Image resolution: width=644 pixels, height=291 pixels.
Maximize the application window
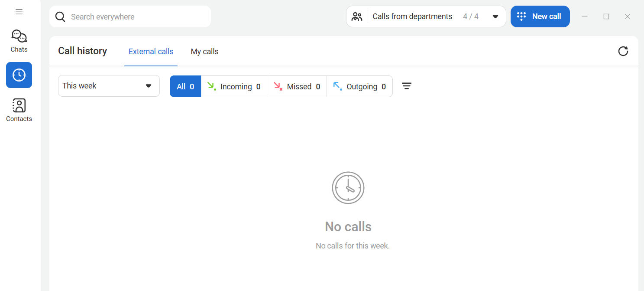(606, 16)
